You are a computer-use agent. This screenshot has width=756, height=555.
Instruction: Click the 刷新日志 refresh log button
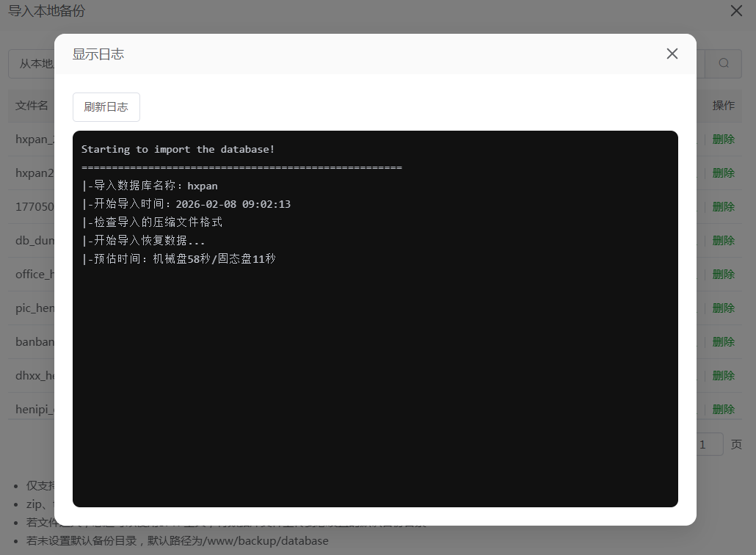pyautogui.click(x=106, y=106)
